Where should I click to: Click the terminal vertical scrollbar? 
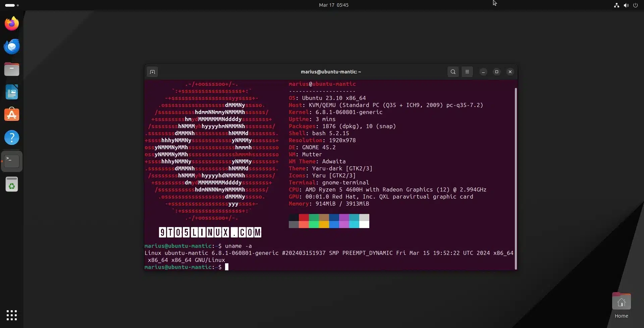point(516,178)
